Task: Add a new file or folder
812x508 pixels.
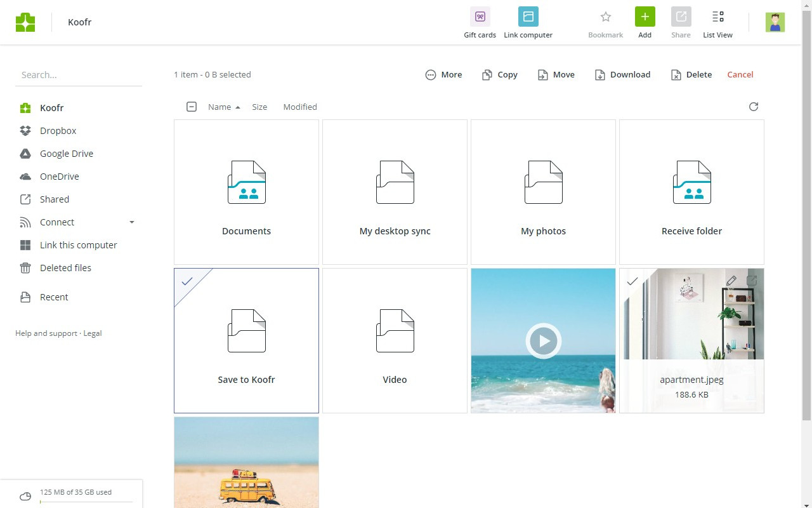Action: pyautogui.click(x=645, y=17)
